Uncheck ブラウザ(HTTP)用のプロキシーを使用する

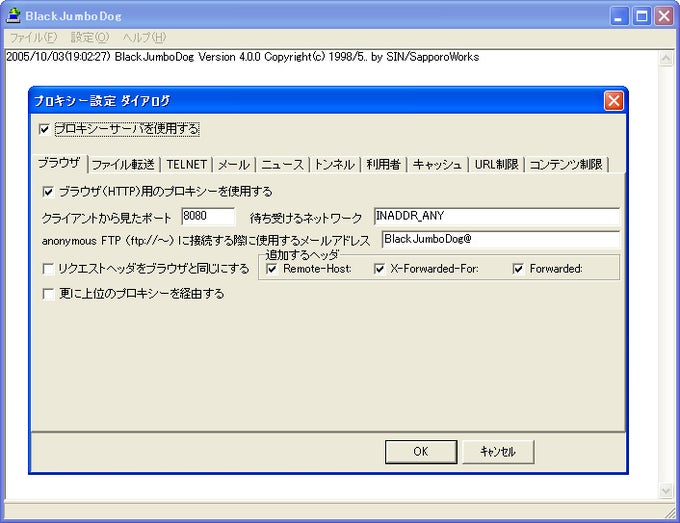point(48,191)
